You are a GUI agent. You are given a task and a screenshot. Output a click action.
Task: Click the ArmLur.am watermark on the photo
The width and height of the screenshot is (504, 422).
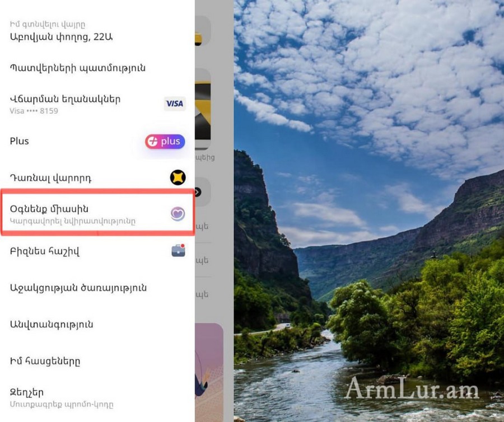pyautogui.click(x=412, y=388)
